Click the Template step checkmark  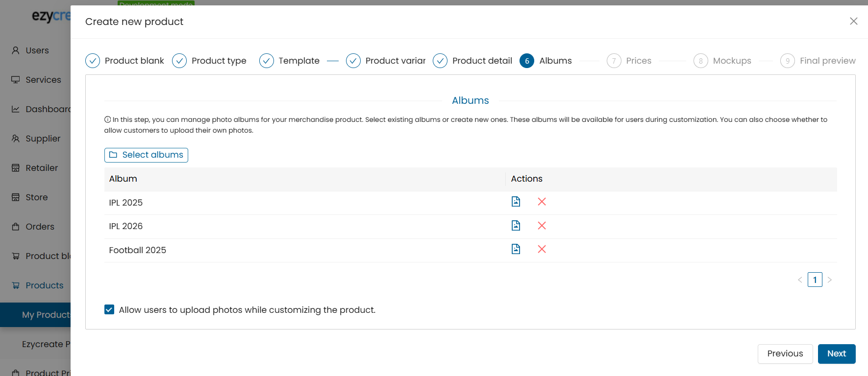pos(267,61)
